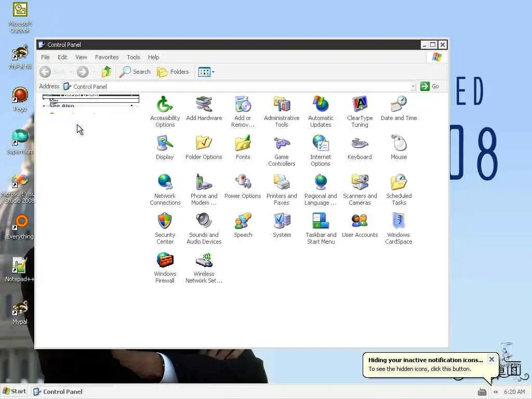This screenshot has width=532, height=399.
Task: Open Windows Firewall
Action: (x=165, y=268)
